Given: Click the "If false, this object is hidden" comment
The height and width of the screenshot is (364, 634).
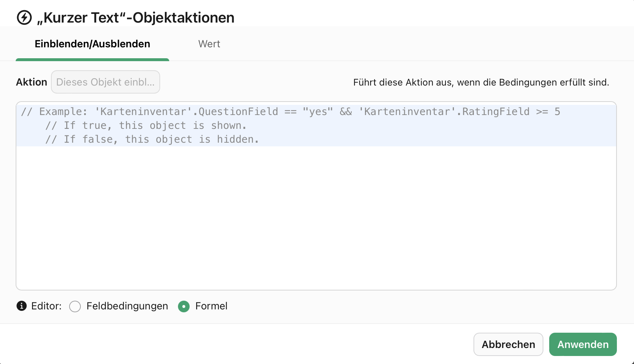Looking at the screenshot, I should 152,139.
